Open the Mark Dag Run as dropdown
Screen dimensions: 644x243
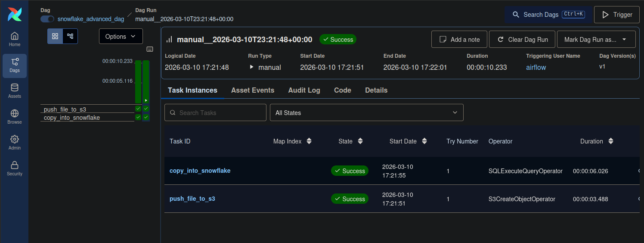point(596,39)
